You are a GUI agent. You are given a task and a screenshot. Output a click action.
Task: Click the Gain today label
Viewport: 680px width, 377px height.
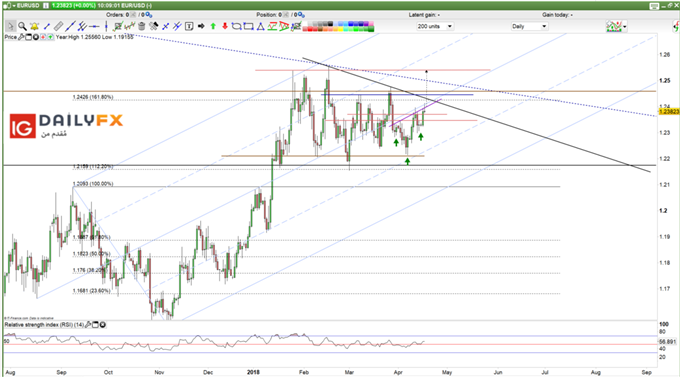(x=557, y=15)
